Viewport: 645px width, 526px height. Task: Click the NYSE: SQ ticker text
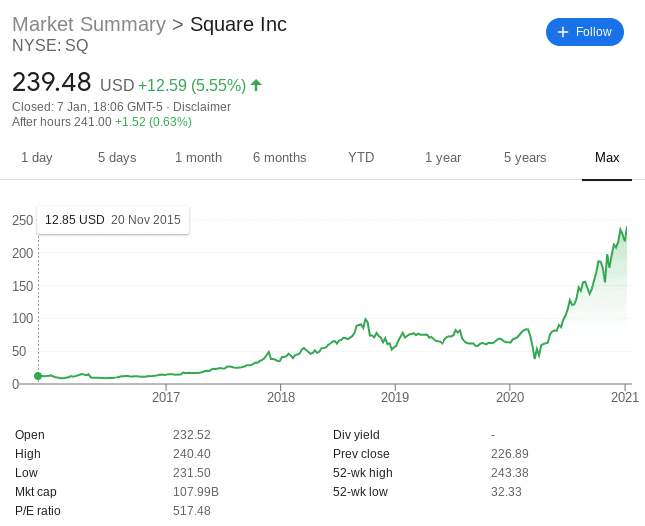pos(50,45)
